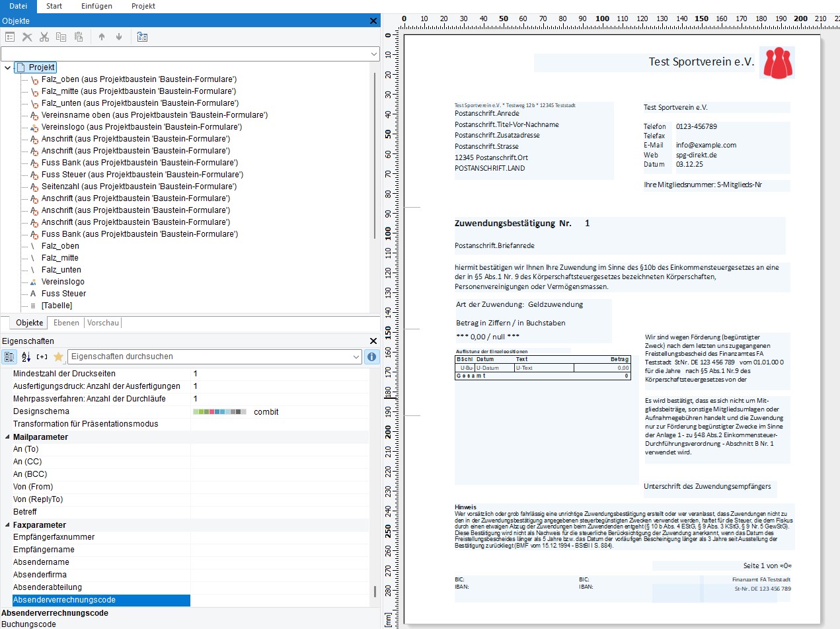Click the expand all [+] properties icon

coord(42,356)
